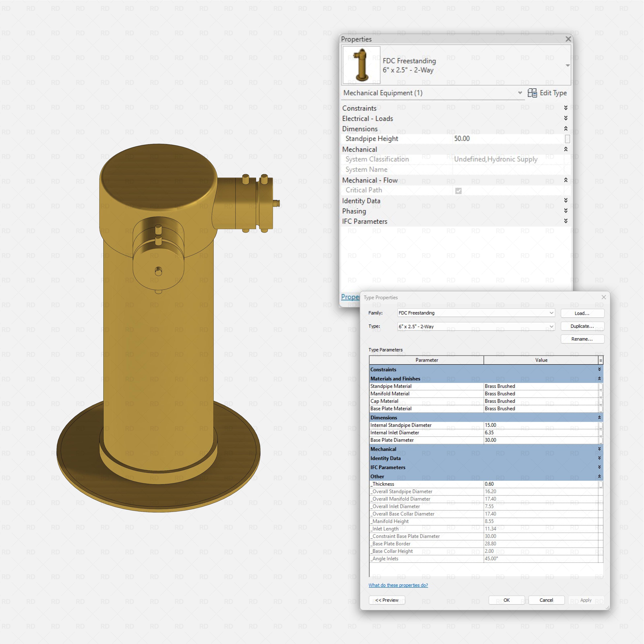The image size is (644, 644).
Task: Close the Properties palette
Action: point(568,39)
